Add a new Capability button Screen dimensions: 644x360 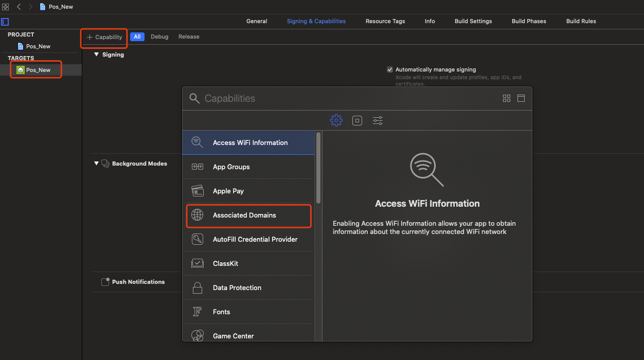pyautogui.click(x=104, y=37)
